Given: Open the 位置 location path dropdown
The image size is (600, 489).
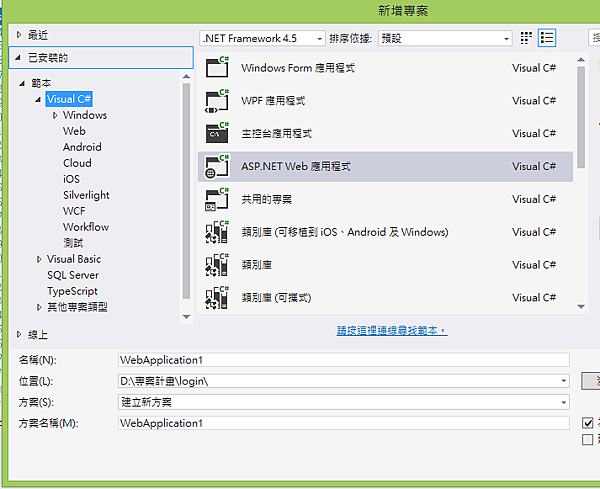Looking at the screenshot, I should pyautogui.click(x=563, y=381).
